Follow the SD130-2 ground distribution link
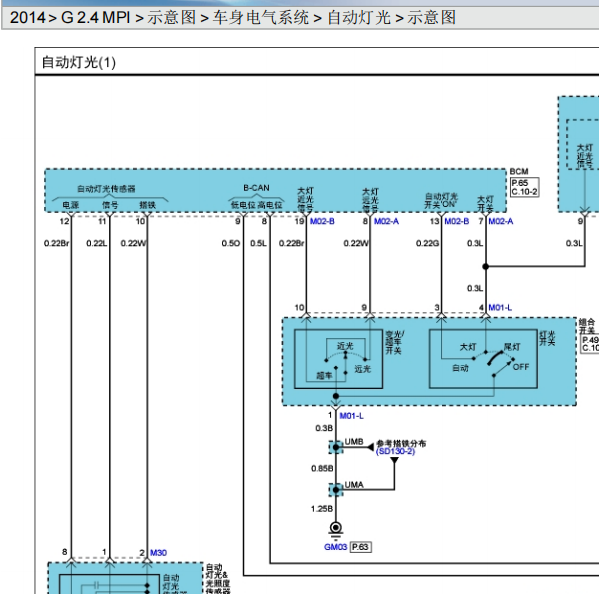599x594 pixels. (395, 452)
